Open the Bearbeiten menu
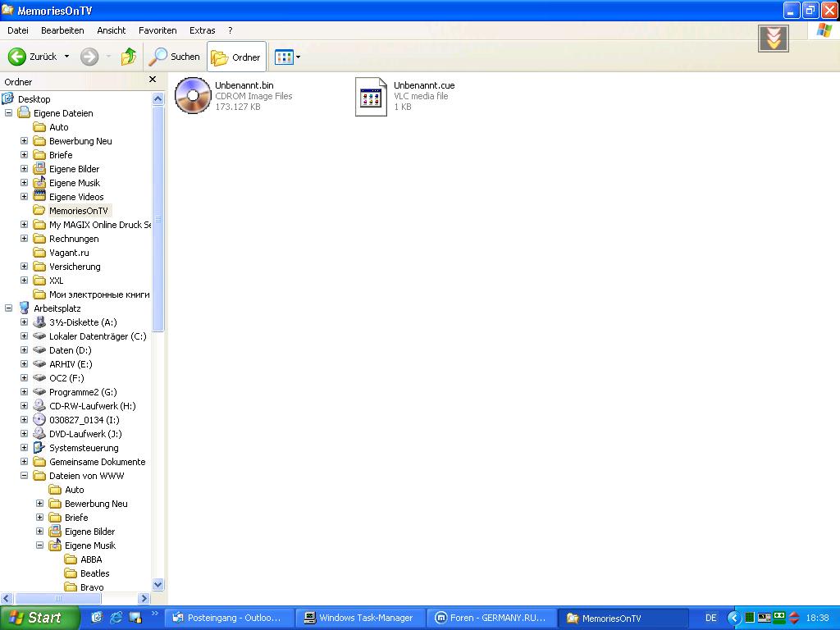This screenshot has height=630, width=840. 62,30
